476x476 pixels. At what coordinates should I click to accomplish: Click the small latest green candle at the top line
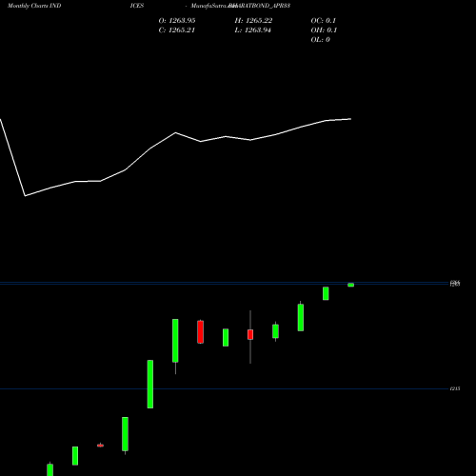(350, 285)
